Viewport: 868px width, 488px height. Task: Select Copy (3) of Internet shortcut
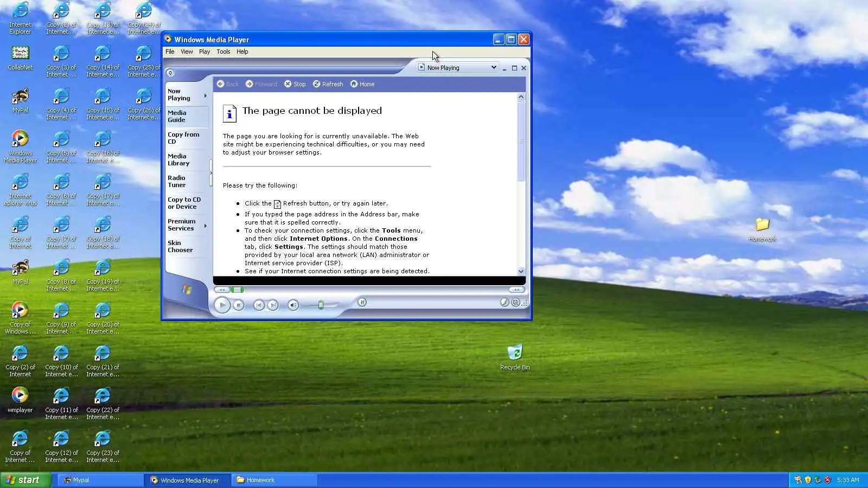pyautogui.click(x=61, y=61)
